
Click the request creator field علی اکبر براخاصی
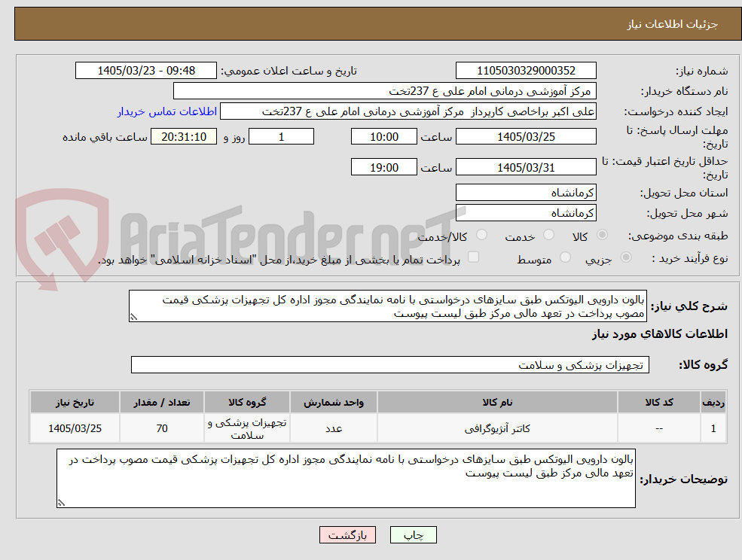click(408, 111)
